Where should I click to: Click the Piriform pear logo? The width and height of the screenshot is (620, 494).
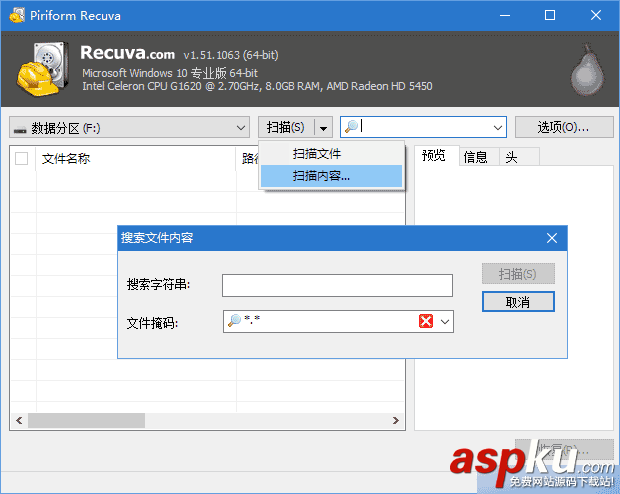coord(587,70)
